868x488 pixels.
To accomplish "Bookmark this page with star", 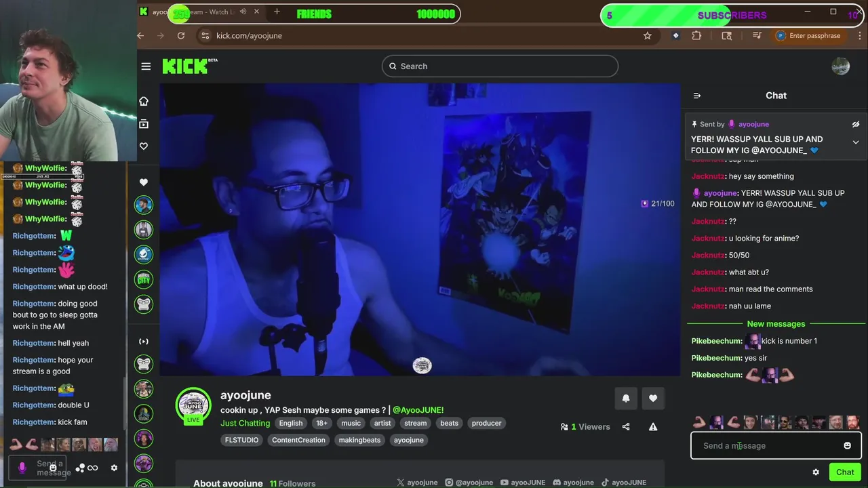I will click(648, 36).
